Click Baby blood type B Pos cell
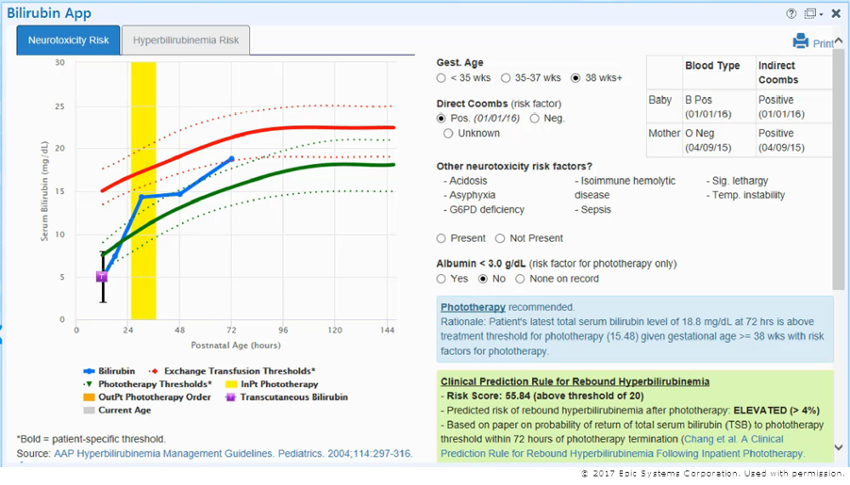This screenshot has width=850, height=485. (719, 107)
